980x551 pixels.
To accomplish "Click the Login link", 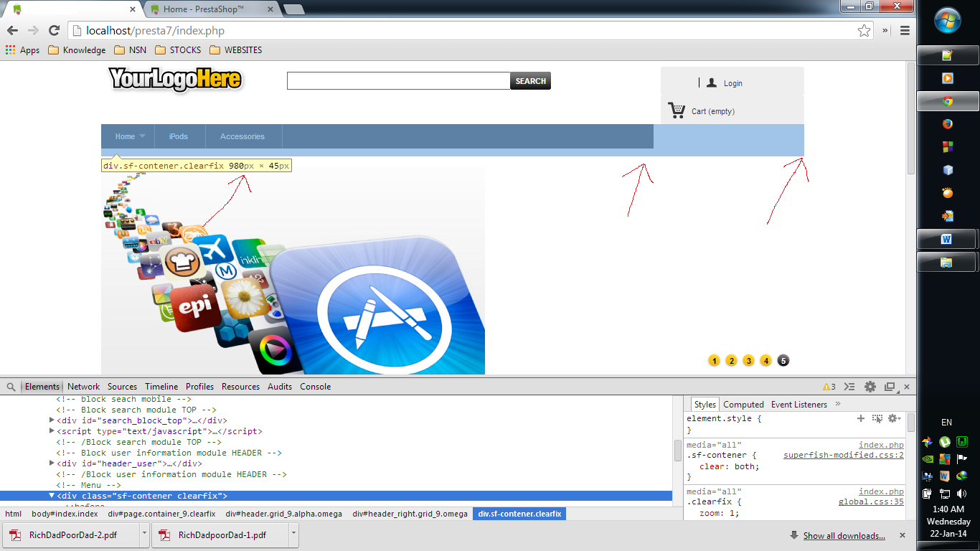I will pos(733,83).
